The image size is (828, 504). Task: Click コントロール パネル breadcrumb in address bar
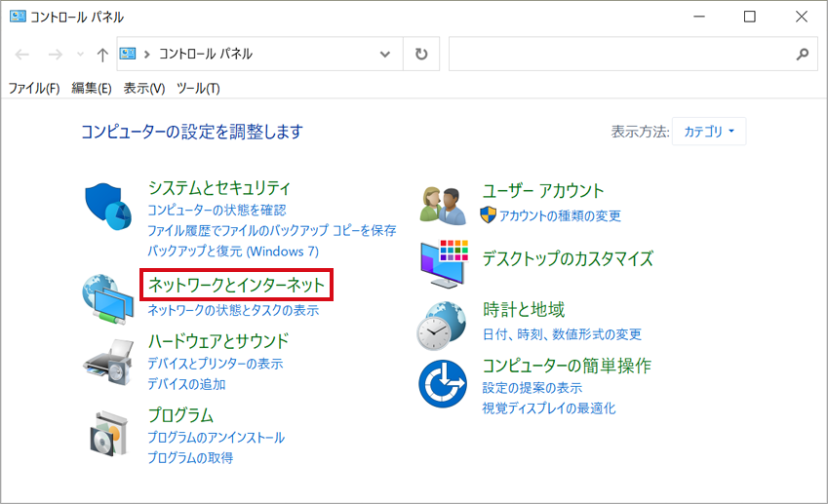coord(206,54)
